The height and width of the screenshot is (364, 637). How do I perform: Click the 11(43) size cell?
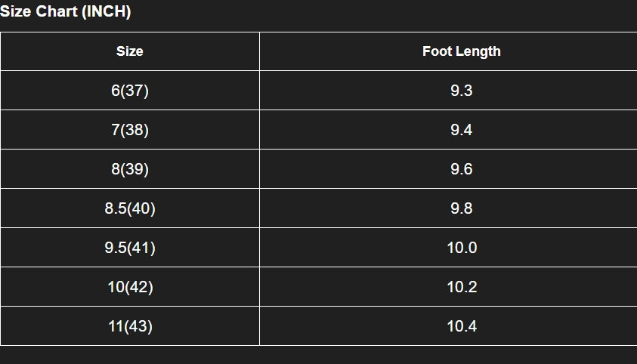(130, 326)
